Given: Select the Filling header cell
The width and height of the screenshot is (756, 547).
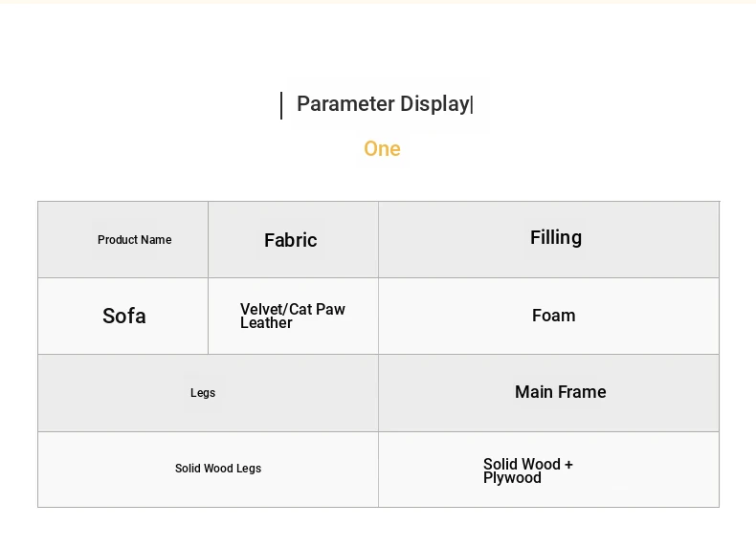Looking at the screenshot, I should click(x=556, y=237).
